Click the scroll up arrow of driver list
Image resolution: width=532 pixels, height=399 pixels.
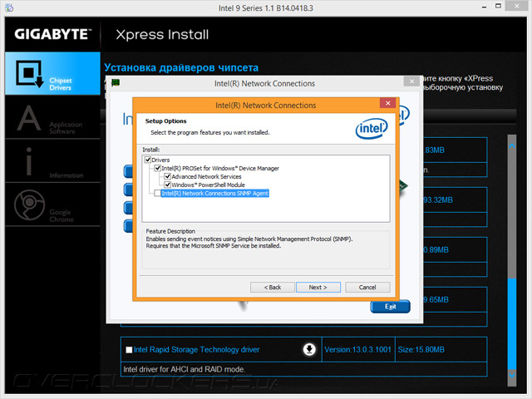[x=512, y=146]
